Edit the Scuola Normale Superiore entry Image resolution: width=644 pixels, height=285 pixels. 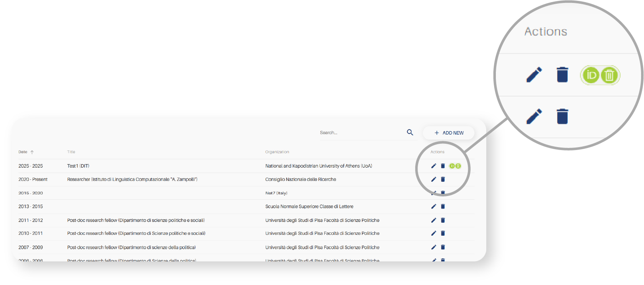[x=434, y=206]
